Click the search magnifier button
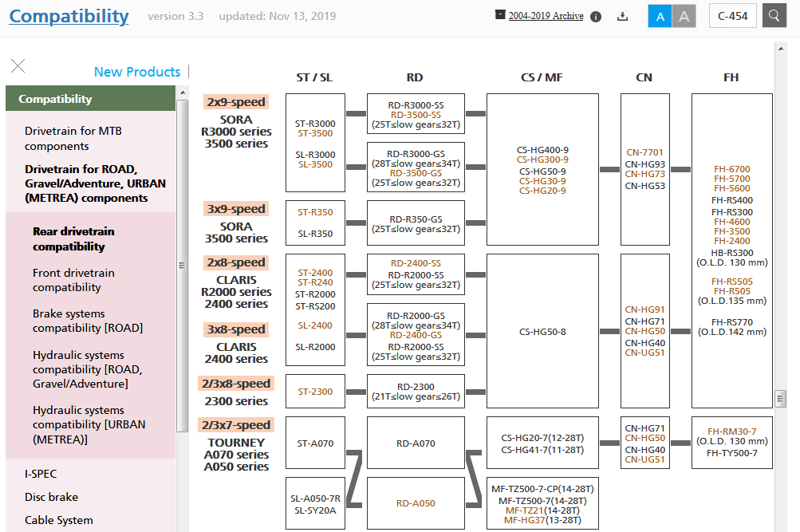The image size is (800, 532). pyautogui.click(x=774, y=16)
